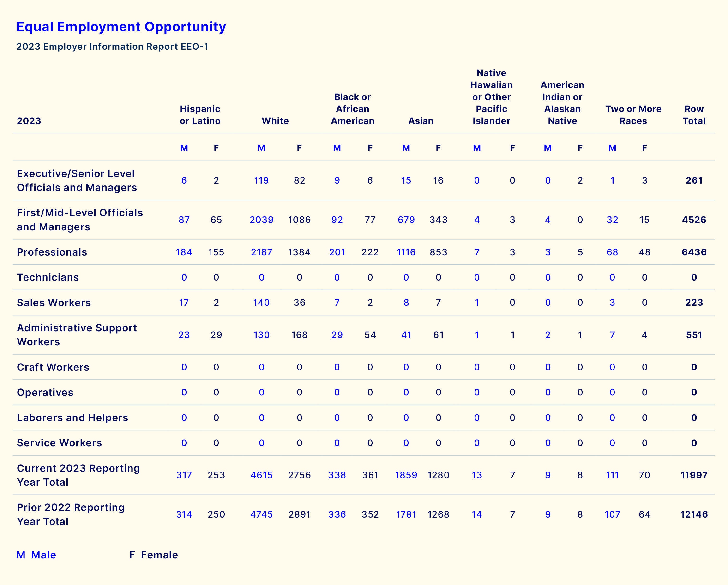Viewport: 728px width, 585px height.
Task: Click Professionals row total 6436
Action: pyautogui.click(x=694, y=252)
